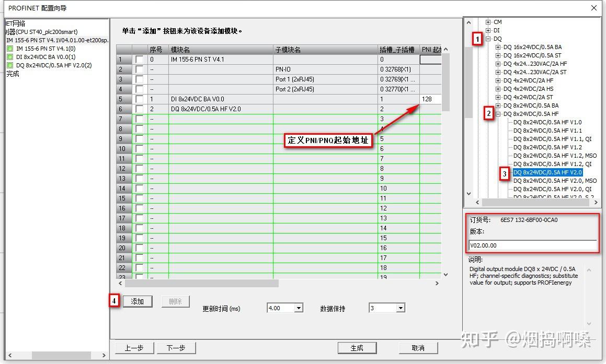Select IM 155-6 PN ST V4.1V04.01.00-et200sp in left tree

pos(57,40)
